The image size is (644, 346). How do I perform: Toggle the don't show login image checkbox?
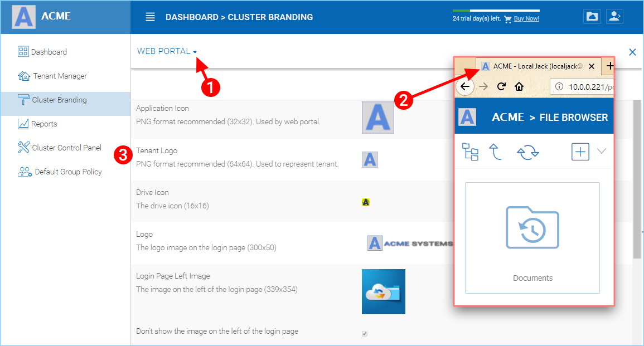tap(365, 334)
